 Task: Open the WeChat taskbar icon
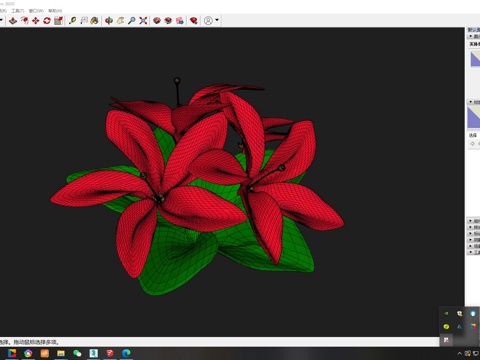point(77,353)
